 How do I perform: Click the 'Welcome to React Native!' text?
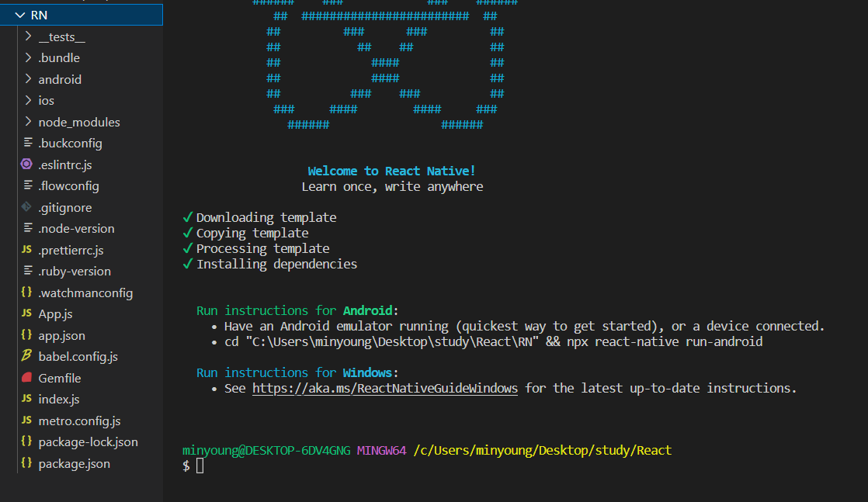click(391, 171)
